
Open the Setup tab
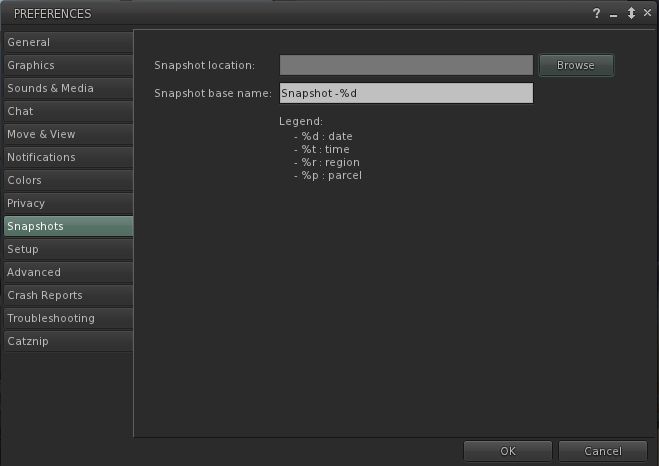tap(67, 249)
